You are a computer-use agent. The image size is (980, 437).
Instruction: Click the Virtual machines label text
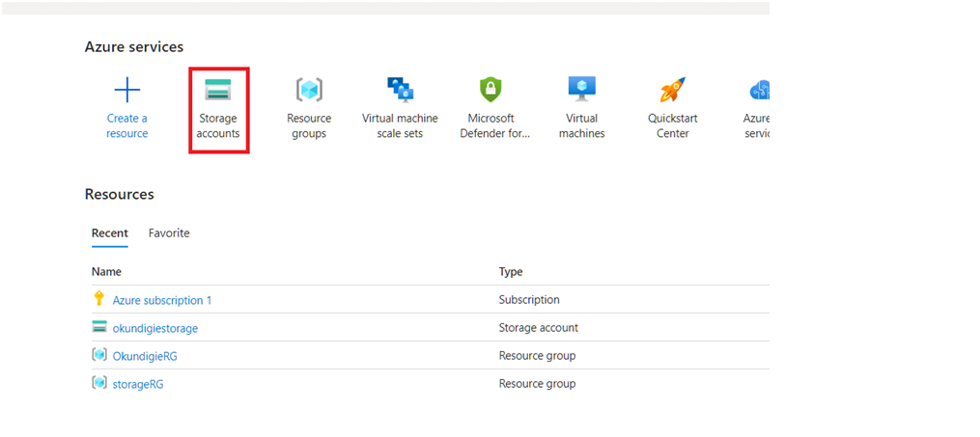coord(582,126)
